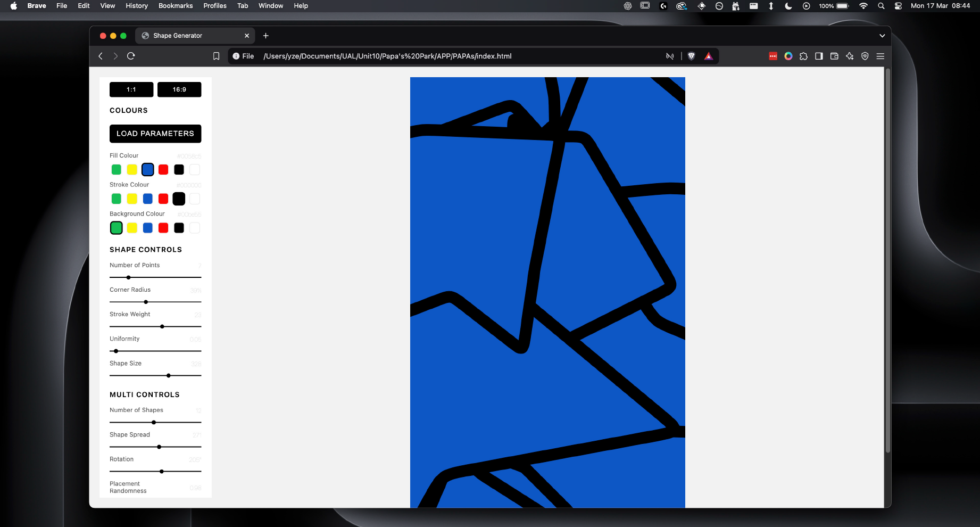Expand the tab search chevron
The image size is (980, 527).
pos(882,36)
